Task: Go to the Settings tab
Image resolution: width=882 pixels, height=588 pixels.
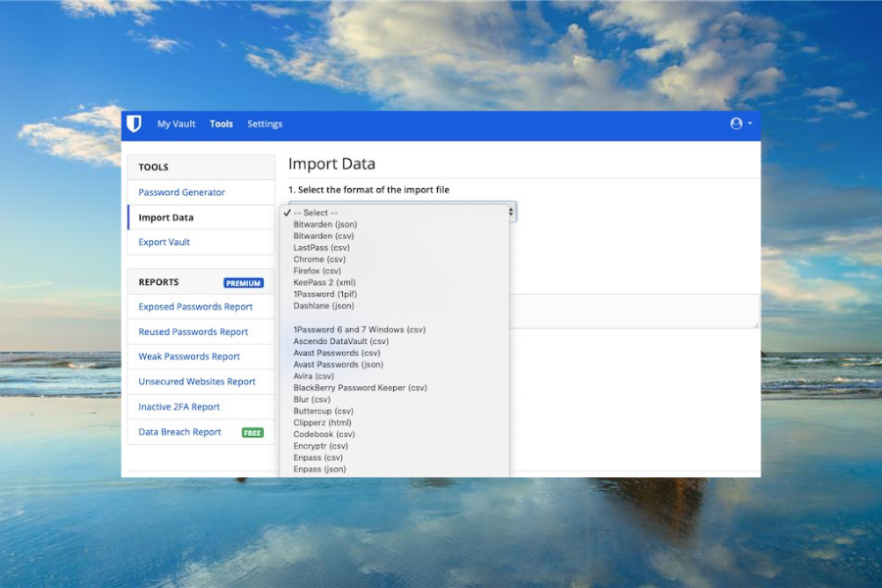Action: point(265,123)
